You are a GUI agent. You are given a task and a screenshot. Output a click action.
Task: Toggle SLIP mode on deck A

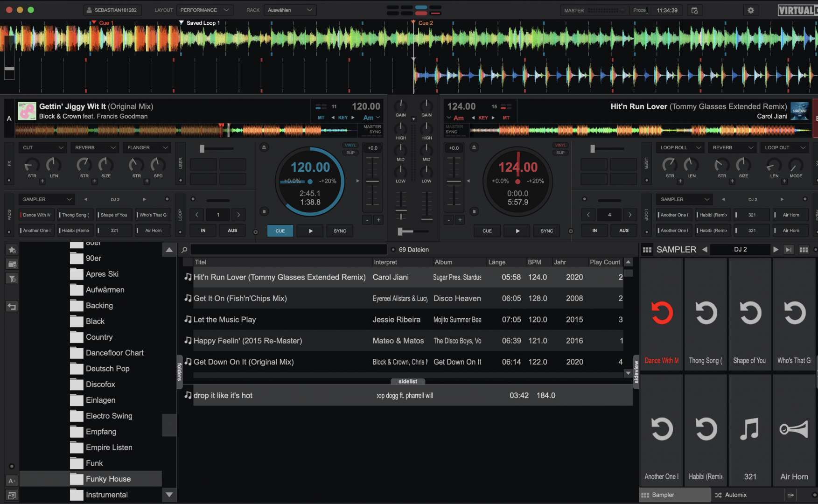pyautogui.click(x=350, y=153)
